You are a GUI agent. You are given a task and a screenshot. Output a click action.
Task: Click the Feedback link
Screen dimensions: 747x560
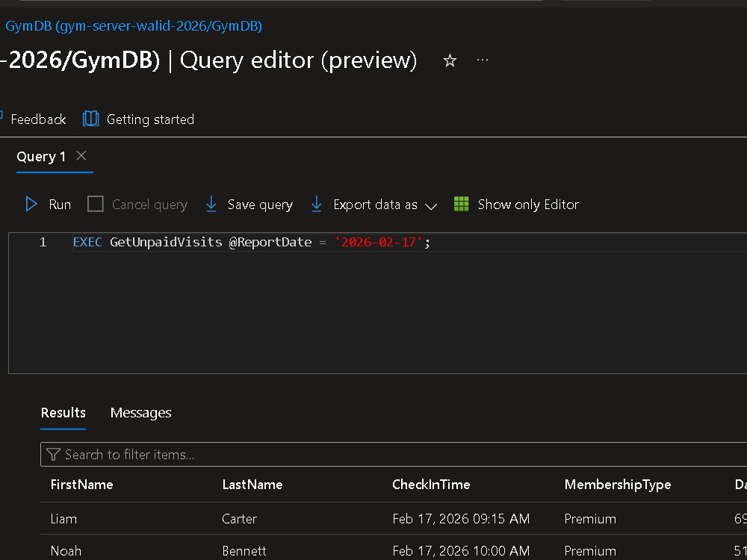point(38,119)
